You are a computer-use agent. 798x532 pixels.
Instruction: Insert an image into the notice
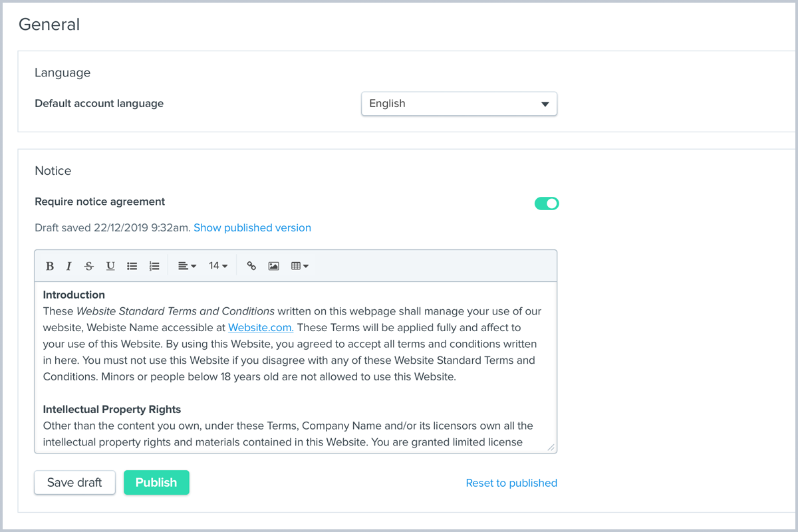click(x=273, y=266)
